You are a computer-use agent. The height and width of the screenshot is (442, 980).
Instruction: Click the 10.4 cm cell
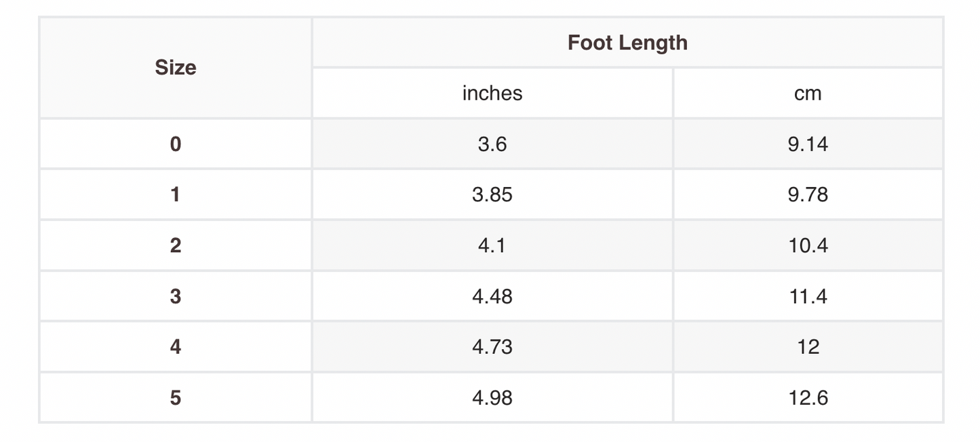[808, 245]
